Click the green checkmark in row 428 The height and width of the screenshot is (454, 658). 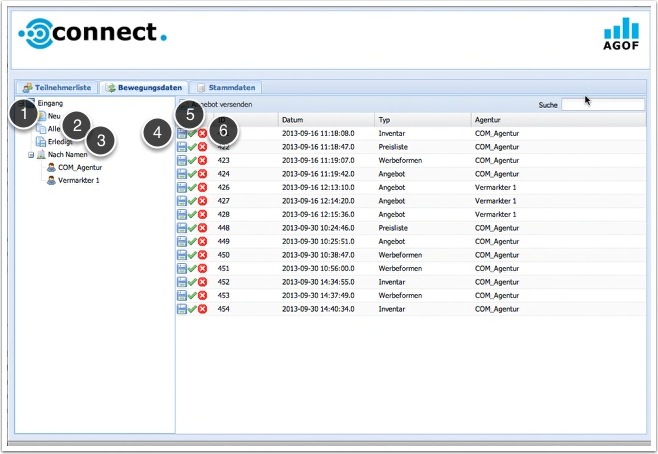192,214
